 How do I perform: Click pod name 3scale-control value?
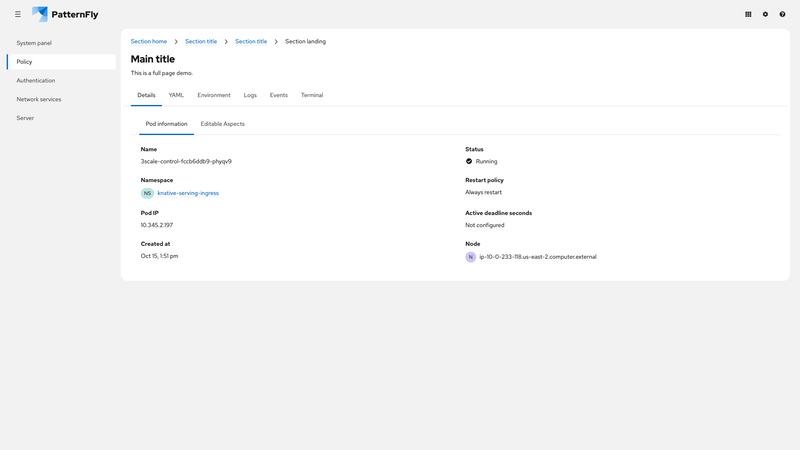186,161
